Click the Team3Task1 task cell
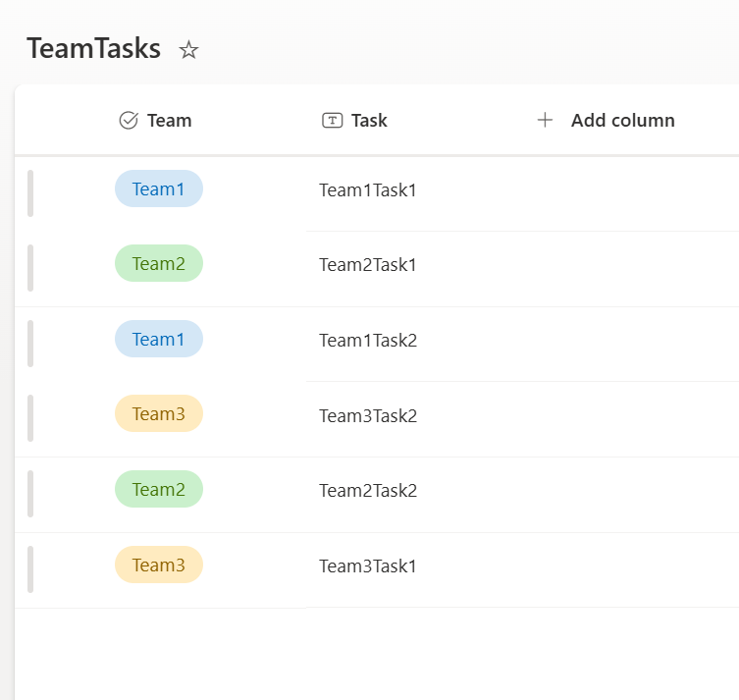This screenshot has height=700, width=739. pyautogui.click(x=368, y=566)
